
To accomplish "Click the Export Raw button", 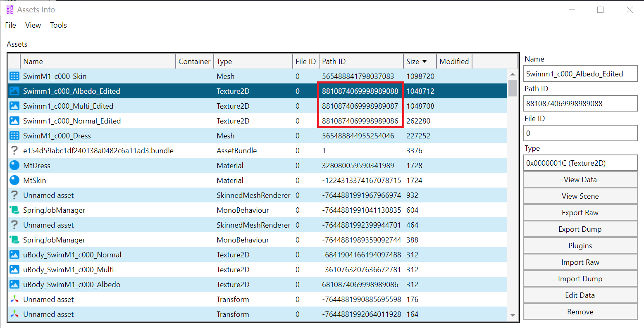I will coord(580,213).
